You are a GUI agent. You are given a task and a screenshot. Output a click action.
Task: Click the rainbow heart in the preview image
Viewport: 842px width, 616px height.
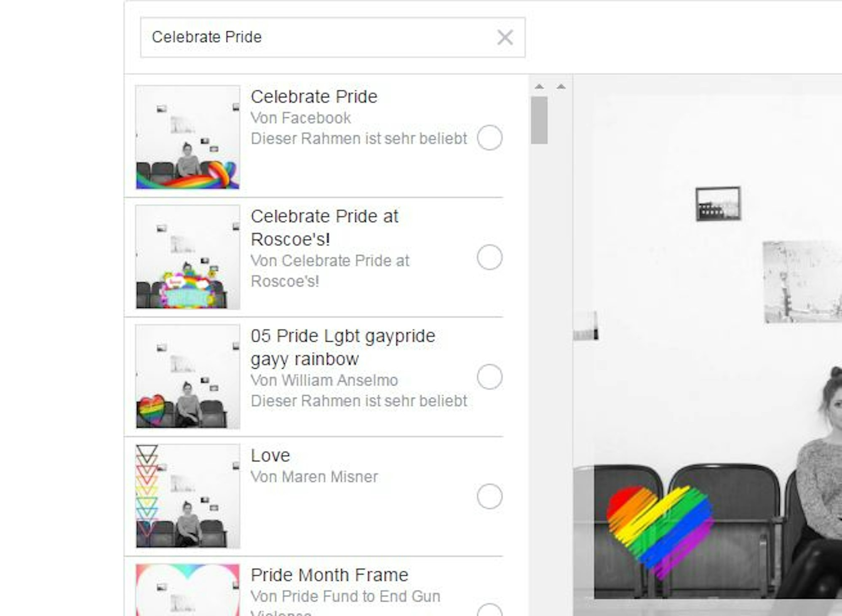659,527
